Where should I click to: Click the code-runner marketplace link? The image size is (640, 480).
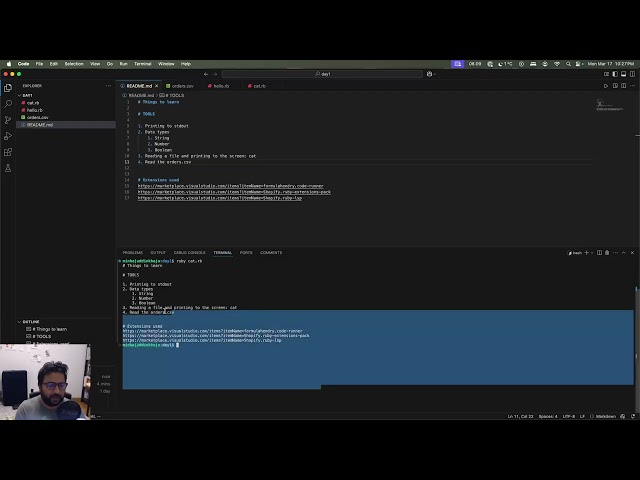click(x=230, y=186)
